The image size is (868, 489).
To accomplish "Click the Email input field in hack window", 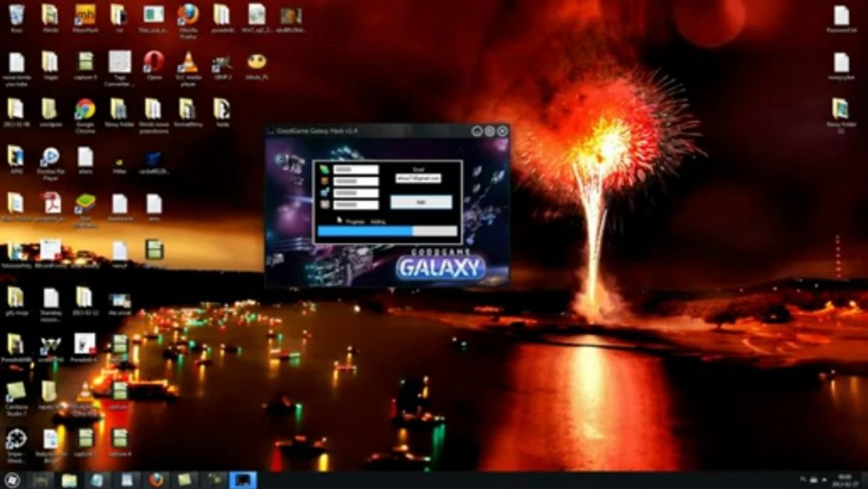I will coord(418,178).
